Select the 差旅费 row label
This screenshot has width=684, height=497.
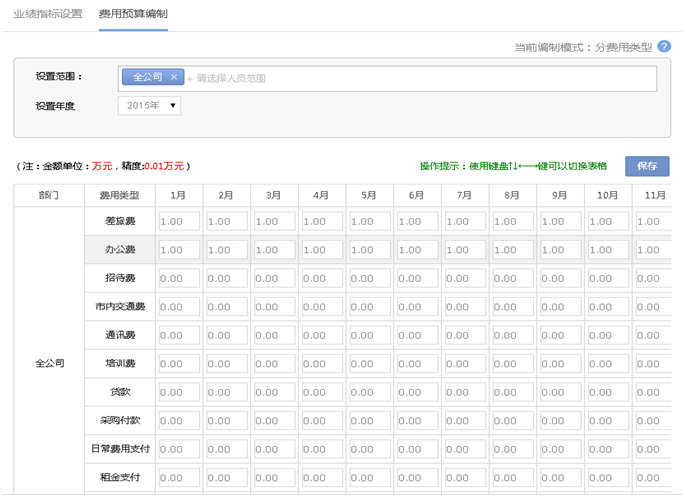click(x=120, y=221)
